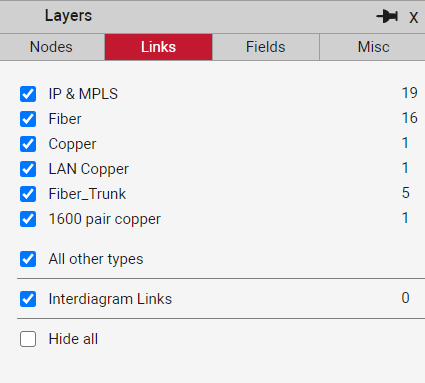Click the Fiber_Trunk layer label
Screen dimensions: 425x383
(87, 194)
